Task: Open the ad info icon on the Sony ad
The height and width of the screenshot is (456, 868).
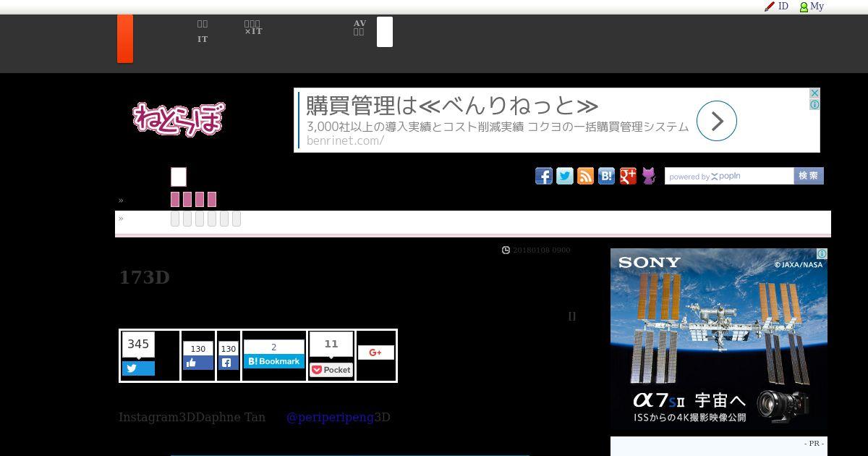Action: point(822,254)
